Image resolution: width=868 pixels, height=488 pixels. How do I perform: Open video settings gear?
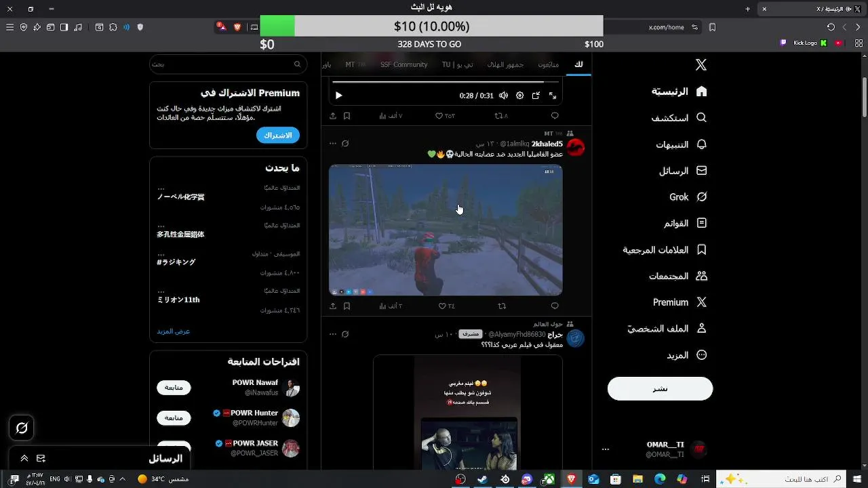click(x=520, y=96)
